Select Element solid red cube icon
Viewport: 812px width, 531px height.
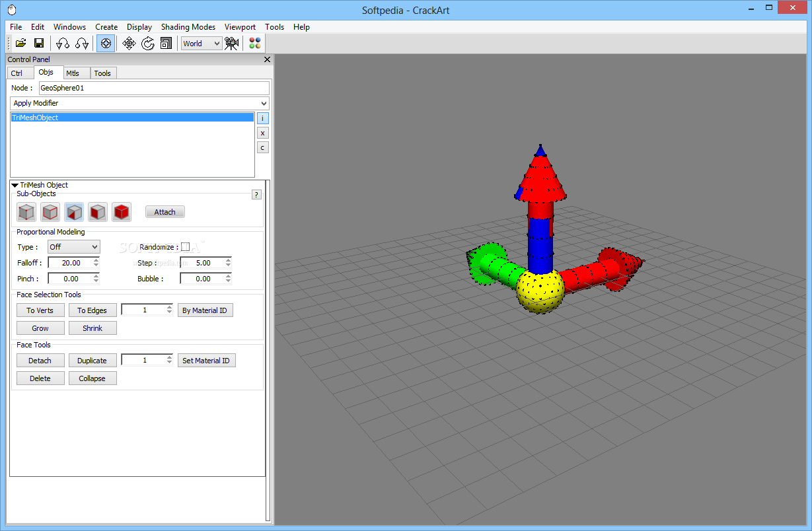pyautogui.click(x=122, y=212)
